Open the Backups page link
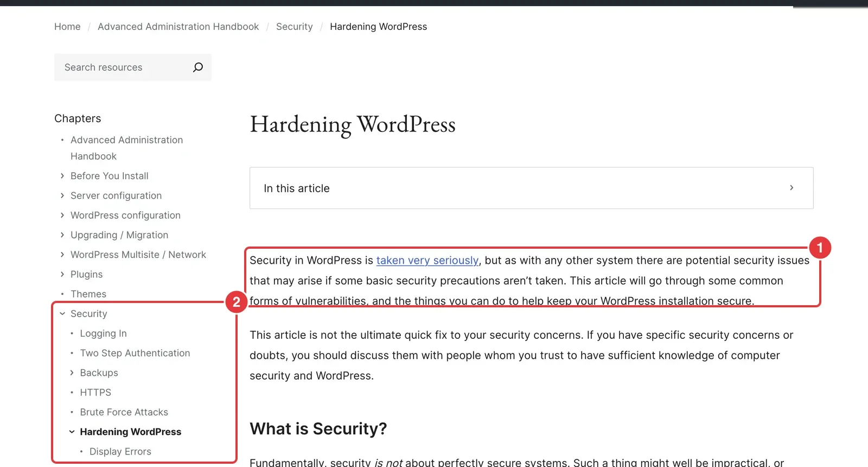 coord(99,373)
